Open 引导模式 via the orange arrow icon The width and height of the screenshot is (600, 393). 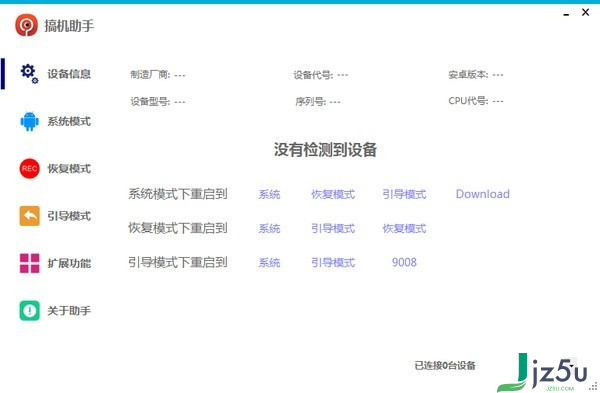[29, 216]
